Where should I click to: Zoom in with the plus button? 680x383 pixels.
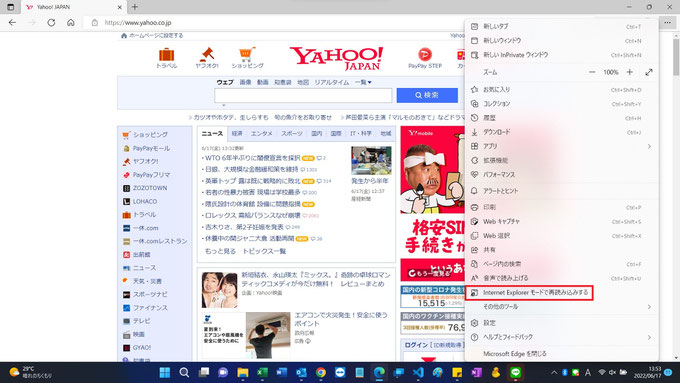coord(630,72)
